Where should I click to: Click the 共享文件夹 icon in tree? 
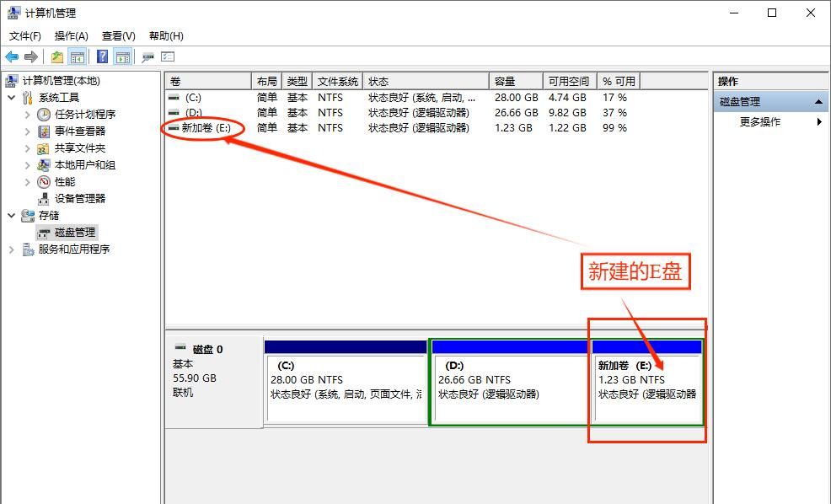(44, 148)
